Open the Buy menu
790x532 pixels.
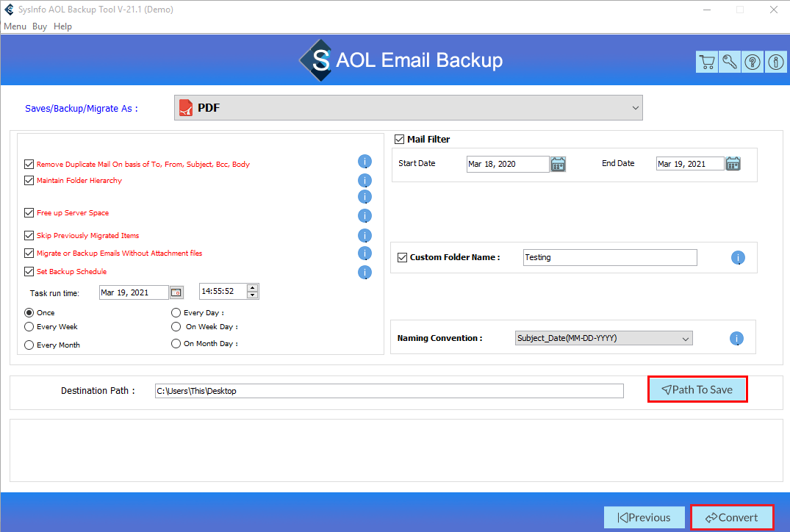(40, 26)
